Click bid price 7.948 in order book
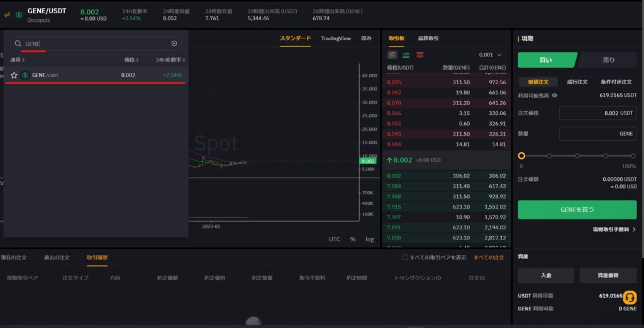Viewport: 644px width, 328px height. pos(394,196)
